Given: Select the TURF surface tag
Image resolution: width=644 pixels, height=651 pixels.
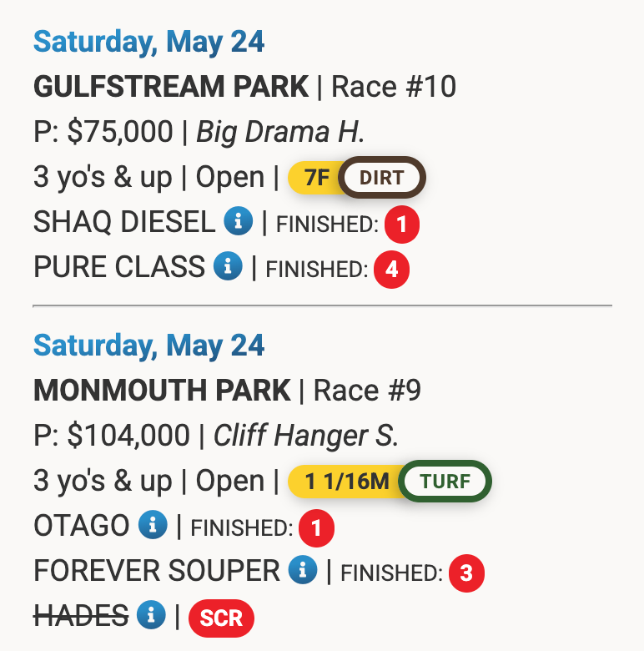Looking at the screenshot, I should point(445,482).
